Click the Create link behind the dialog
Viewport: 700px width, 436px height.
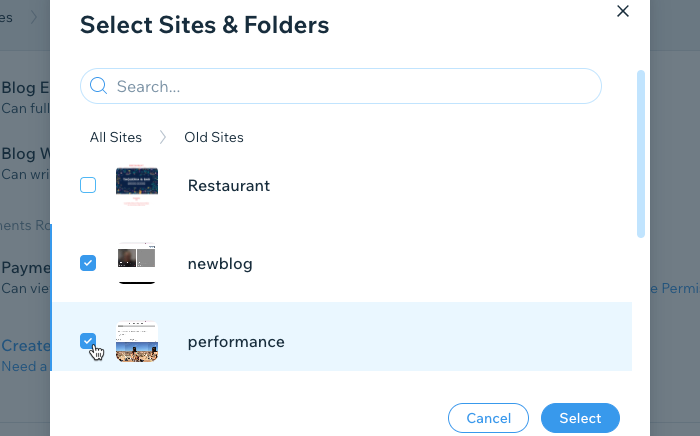(25, 345)
